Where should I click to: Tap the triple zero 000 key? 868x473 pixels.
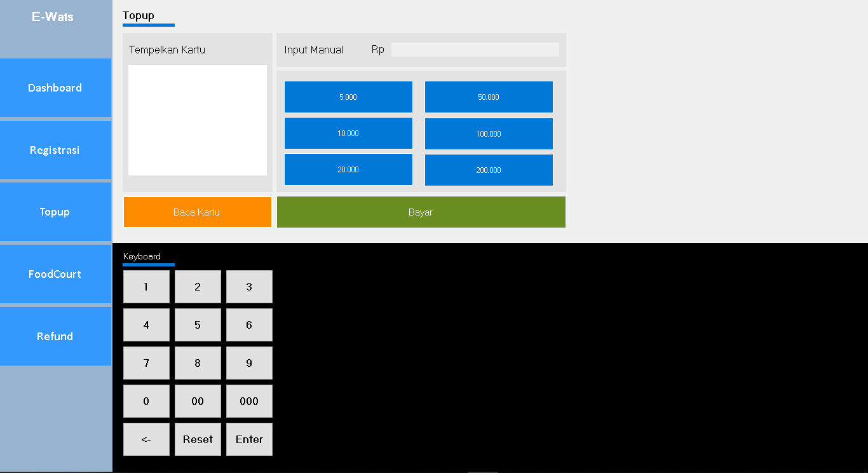click(249, 401)
